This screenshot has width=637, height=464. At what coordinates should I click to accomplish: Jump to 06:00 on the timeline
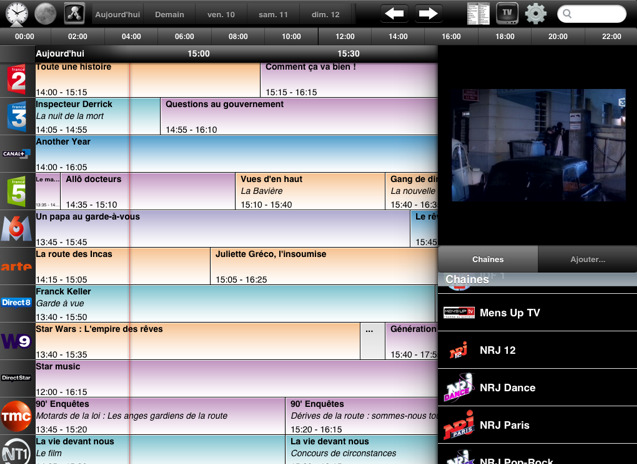(184, 37)
